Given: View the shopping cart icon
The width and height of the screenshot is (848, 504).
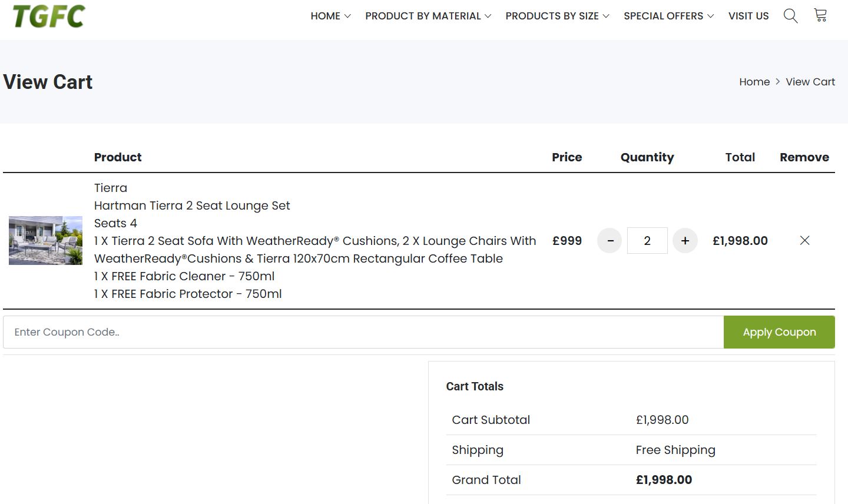Looking at the screenshot, I should [x=820, y=16].
